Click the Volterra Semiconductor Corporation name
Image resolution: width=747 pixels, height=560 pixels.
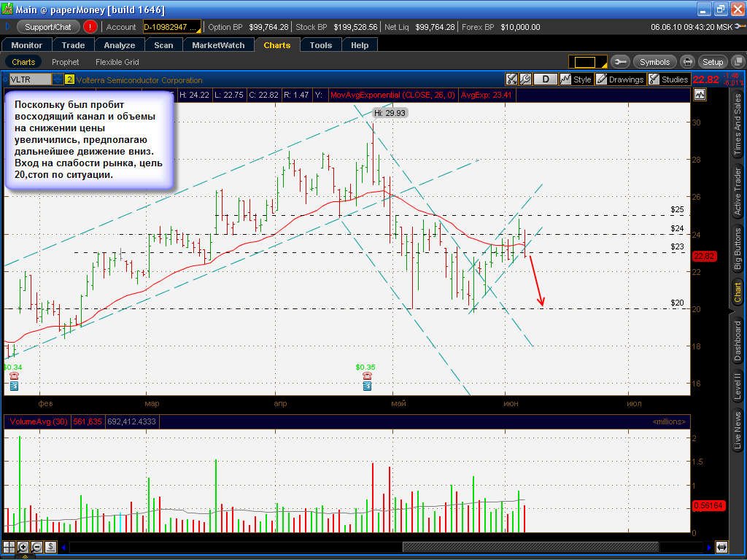(x=139, y=80)
